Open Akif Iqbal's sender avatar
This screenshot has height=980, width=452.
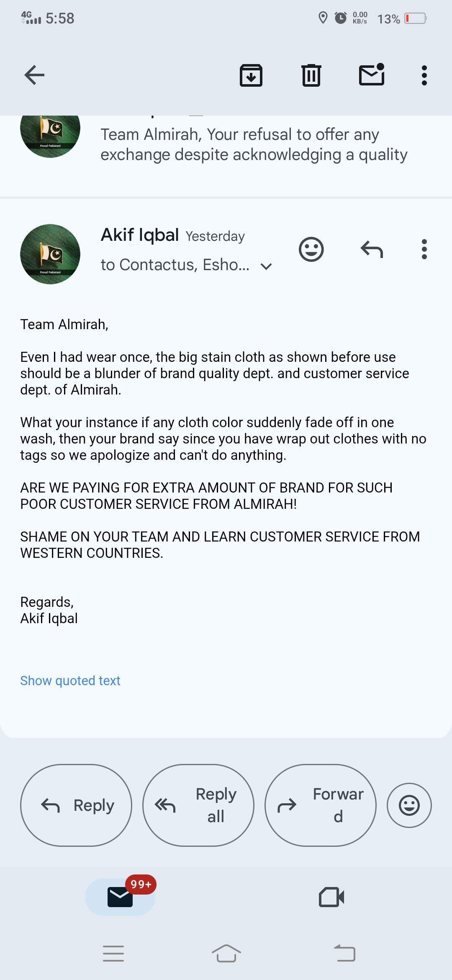pyautogui.click(x=50, y=254)
